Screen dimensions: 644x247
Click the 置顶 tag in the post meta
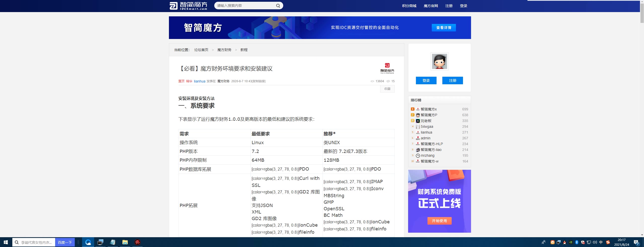point(181,81)
